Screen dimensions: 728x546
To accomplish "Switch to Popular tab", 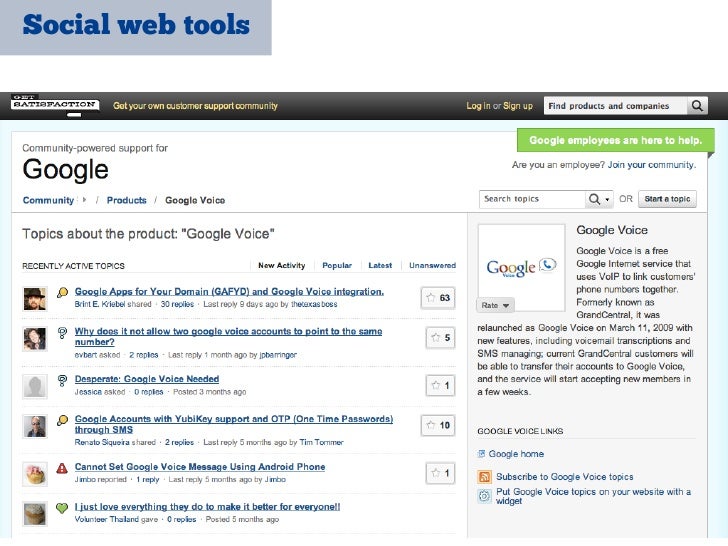I will (x=337, y=266).
